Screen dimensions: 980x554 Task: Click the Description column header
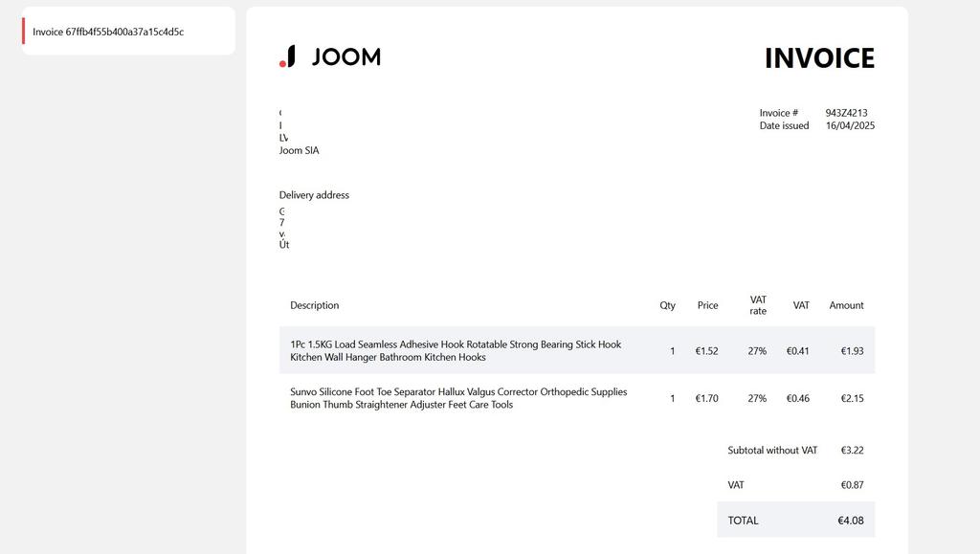pyautogui.click(x=314, y=305)
